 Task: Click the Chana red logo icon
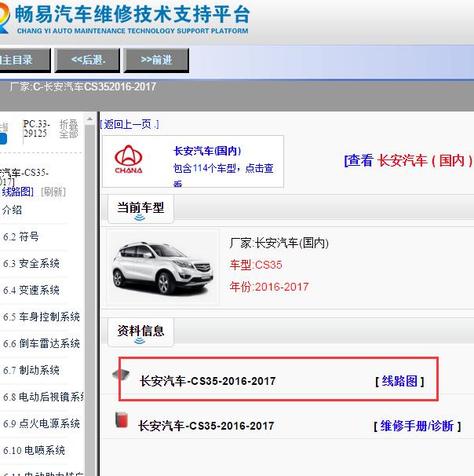(x=128, y=159)
